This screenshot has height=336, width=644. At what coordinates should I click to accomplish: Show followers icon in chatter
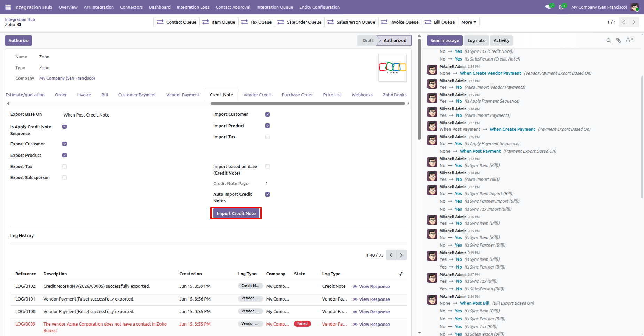(629, 40)
